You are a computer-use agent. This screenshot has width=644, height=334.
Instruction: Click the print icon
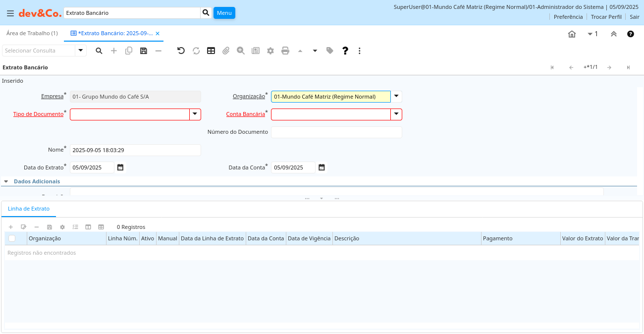[x=285, y=51]
